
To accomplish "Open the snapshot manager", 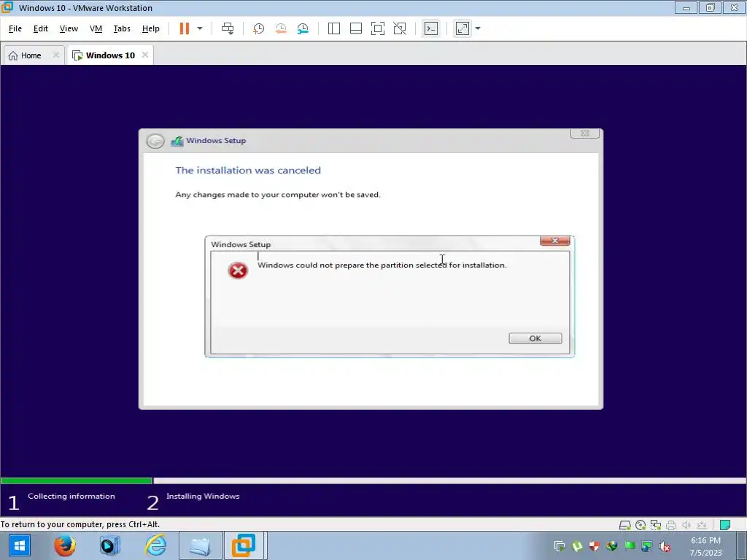I will [x=303, y=28].
